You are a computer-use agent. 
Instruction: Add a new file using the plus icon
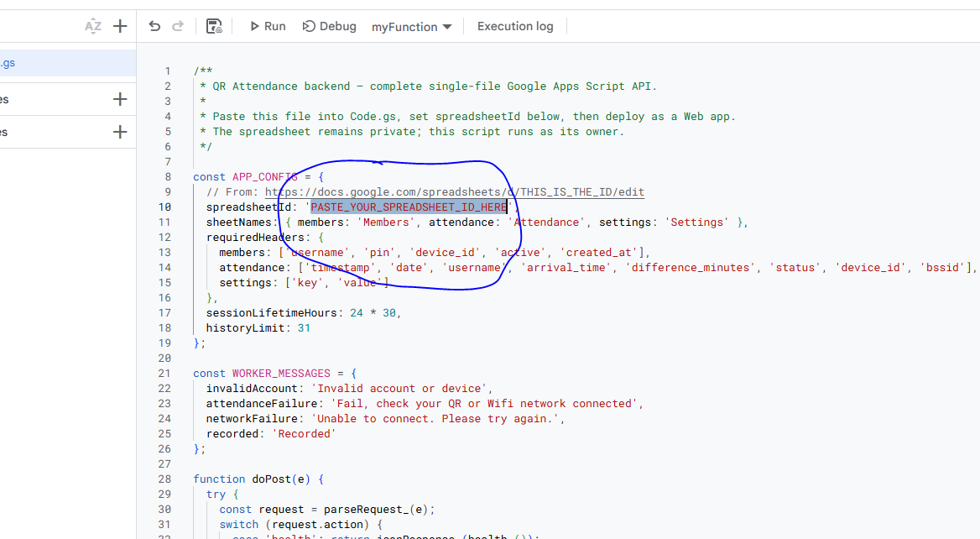click(x=120, y=26)
